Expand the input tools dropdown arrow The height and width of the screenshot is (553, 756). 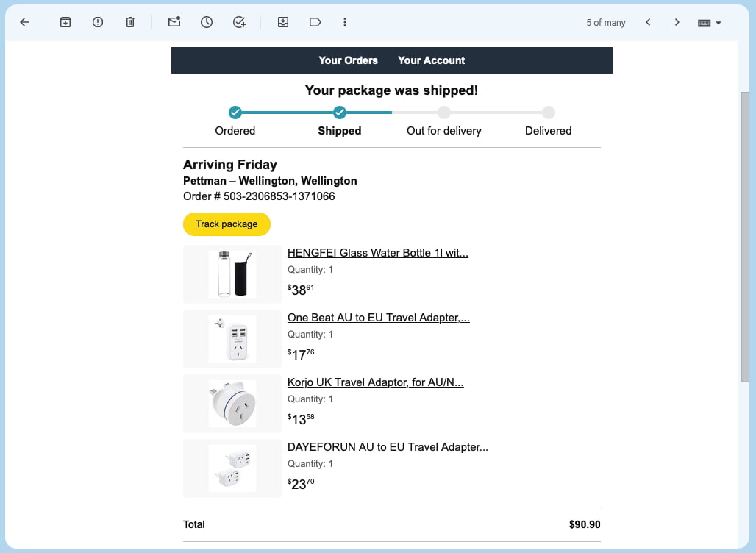click(x=718, y=22)
